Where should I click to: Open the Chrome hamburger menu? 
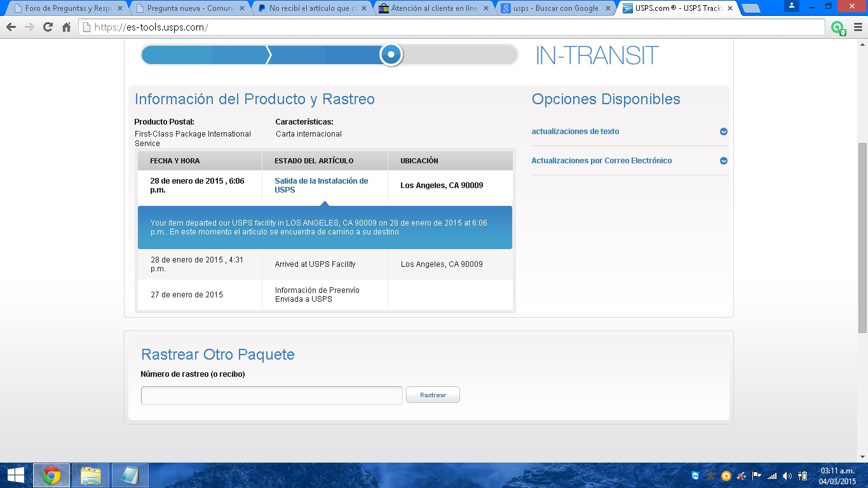pos(857,27)
